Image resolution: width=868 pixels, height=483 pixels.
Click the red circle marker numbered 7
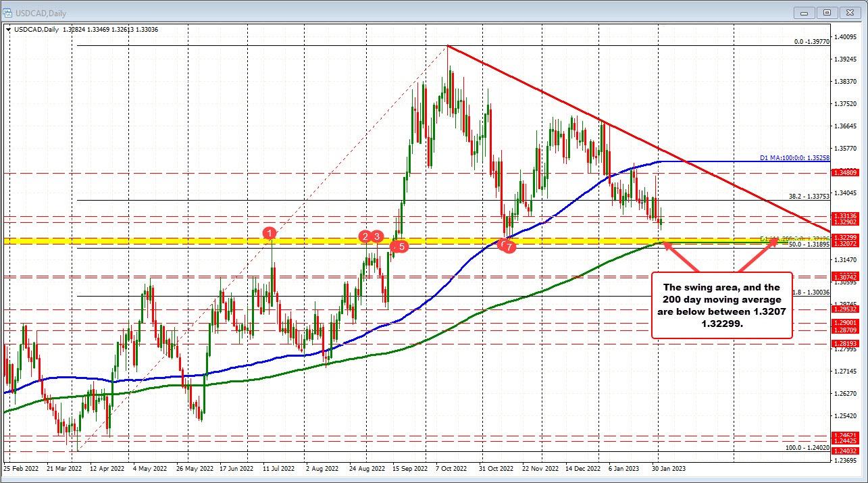(510, 247)
